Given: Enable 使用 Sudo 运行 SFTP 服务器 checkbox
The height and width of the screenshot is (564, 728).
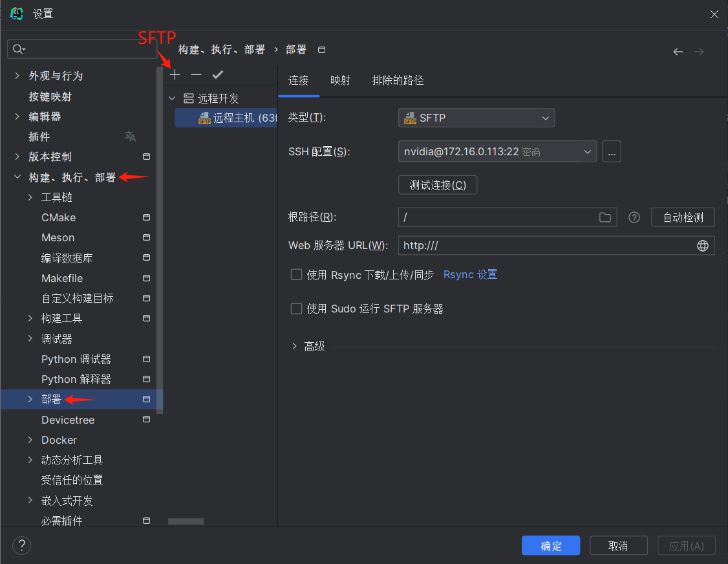Looking at the screenshot, I should coord(296,309).
